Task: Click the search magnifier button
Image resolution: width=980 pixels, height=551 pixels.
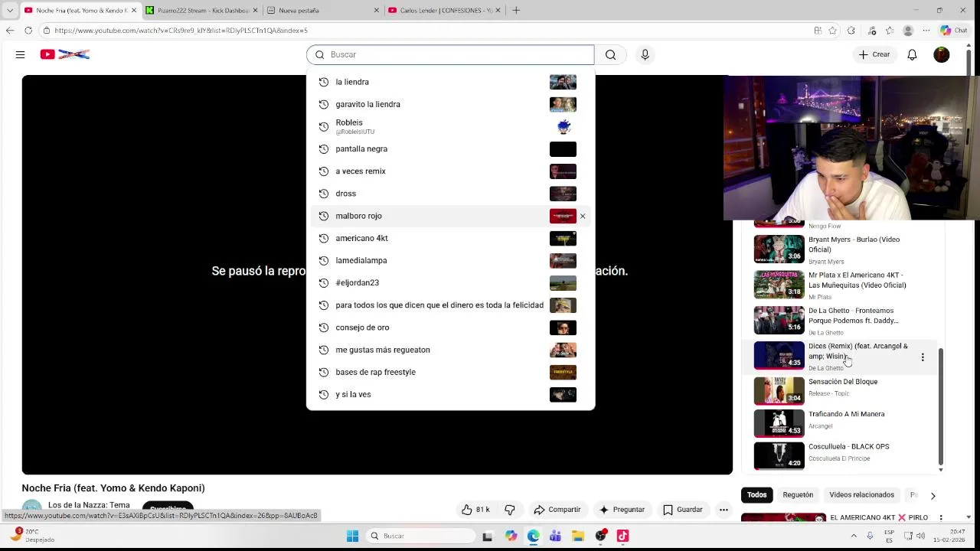Action: coord(610,54)
